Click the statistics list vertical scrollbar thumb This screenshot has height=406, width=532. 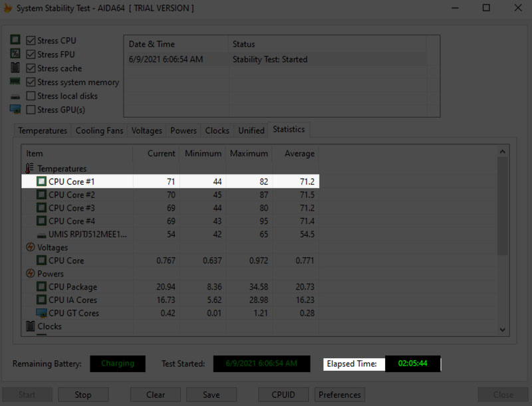pyautogui.click(x=503, y=206)
